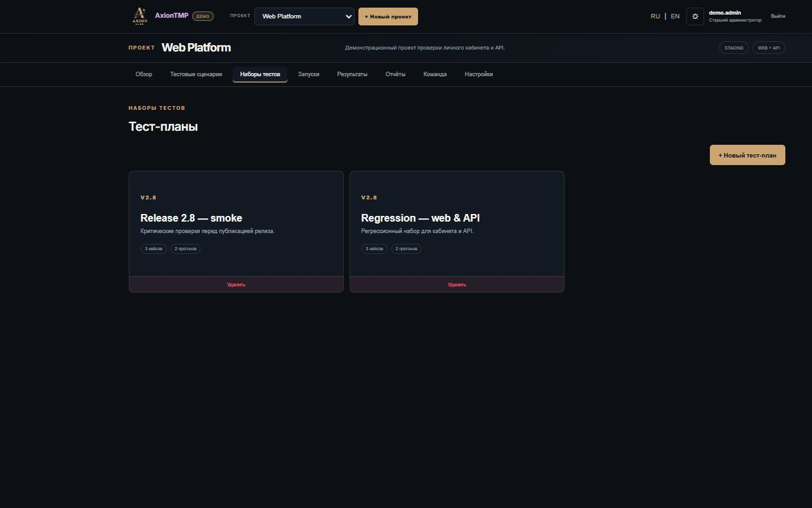Click '3 кейсов' badge on Regression card

tap(374, 249)
